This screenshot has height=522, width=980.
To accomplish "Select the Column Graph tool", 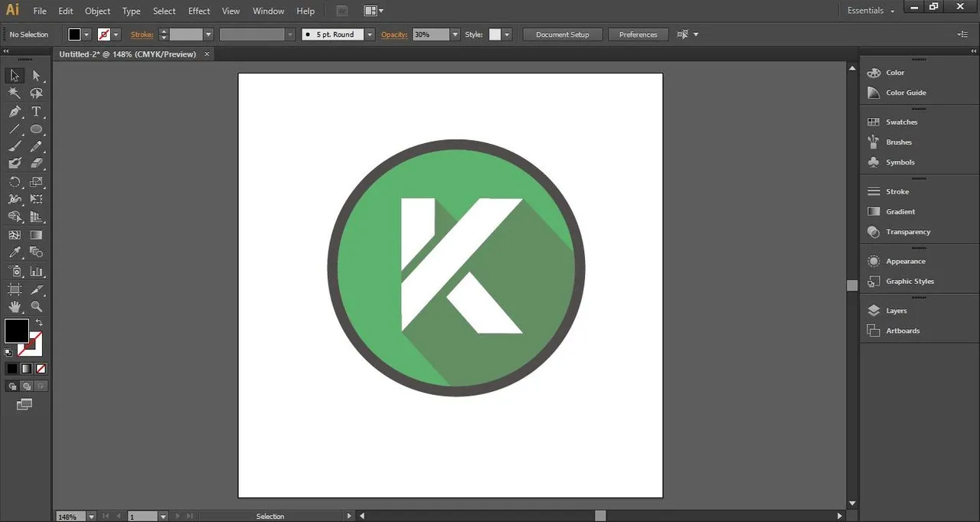I will pos(36,271).
